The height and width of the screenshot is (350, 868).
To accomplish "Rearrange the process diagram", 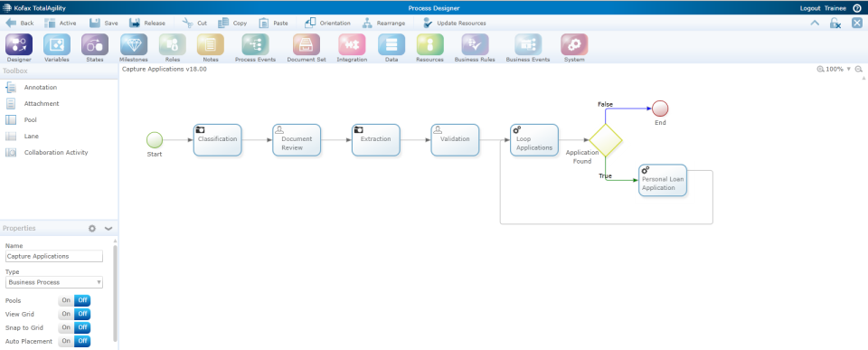I will 383,24.
